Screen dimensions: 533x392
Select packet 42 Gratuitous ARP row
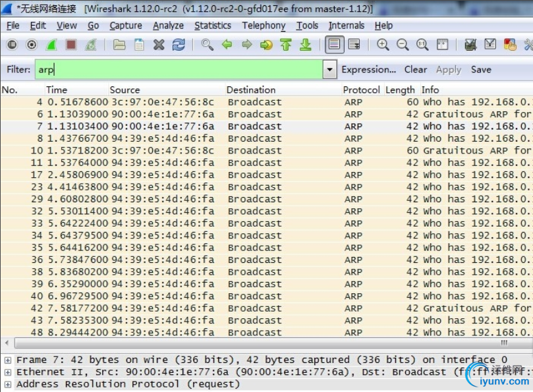pos(266,308)
